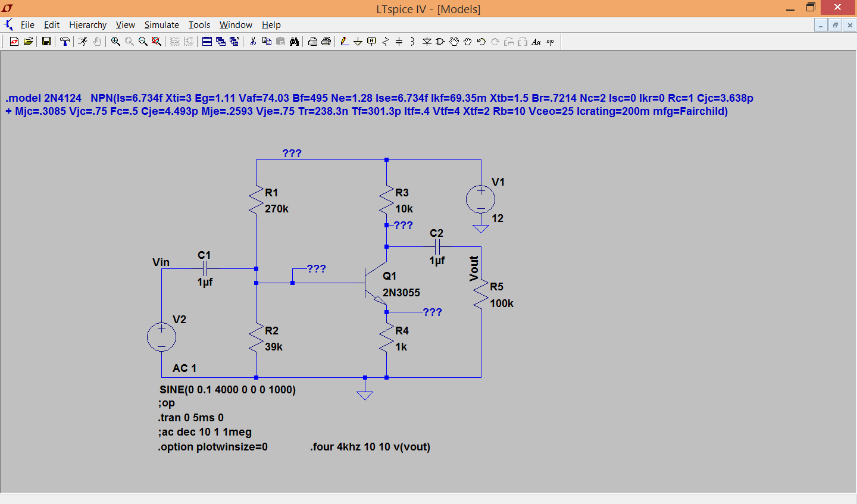Open the Hierarchy menu

pos(87,25)
